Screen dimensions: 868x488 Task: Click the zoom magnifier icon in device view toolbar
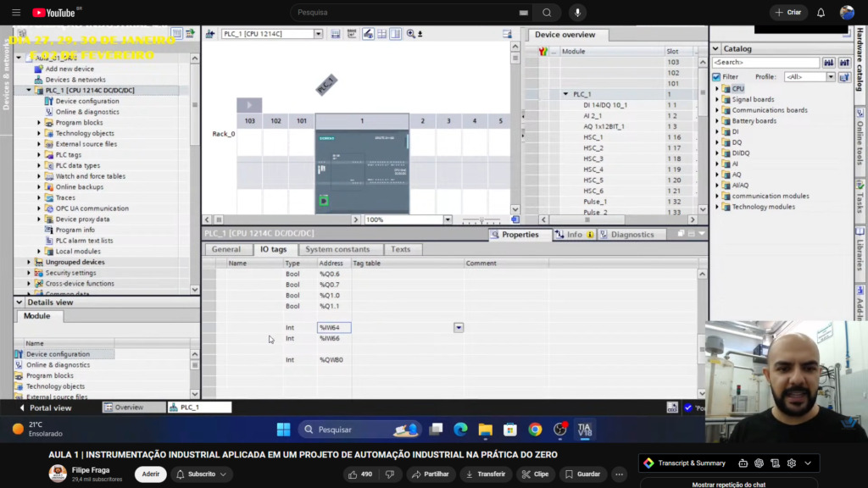pos(411,34)
